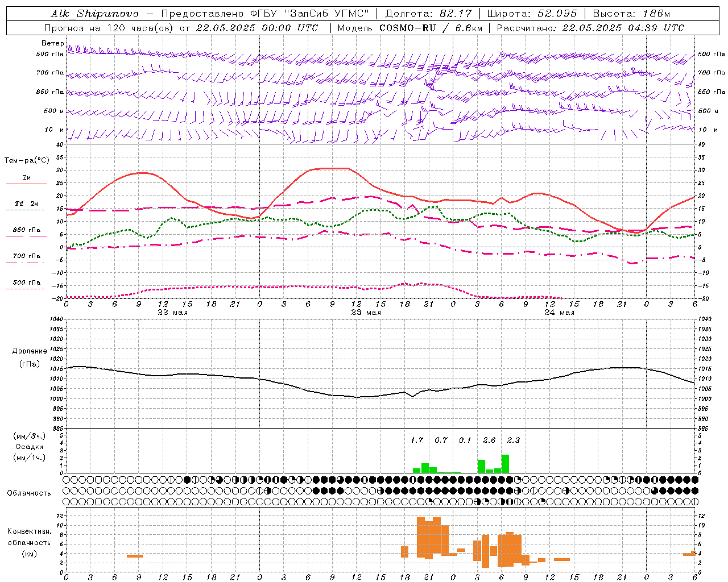Click the 0.7 precipitation total
Screen dimensions: 728x582
coord(441,440)
